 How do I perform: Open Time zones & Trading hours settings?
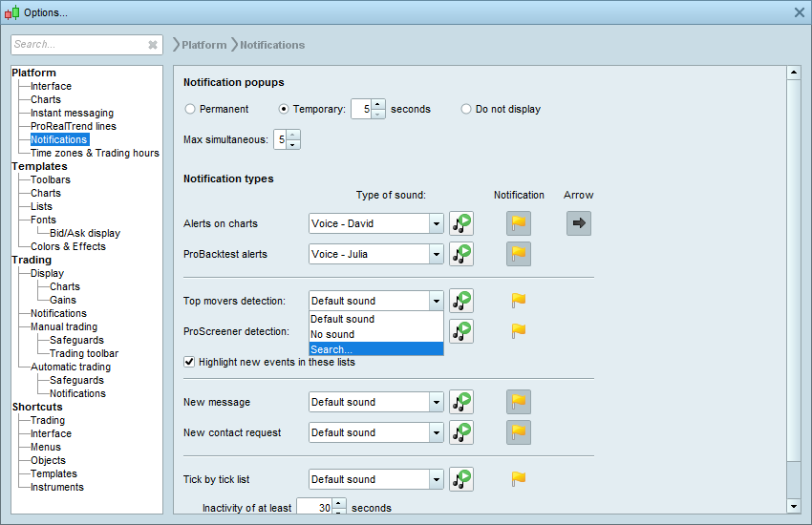(95, 153)
